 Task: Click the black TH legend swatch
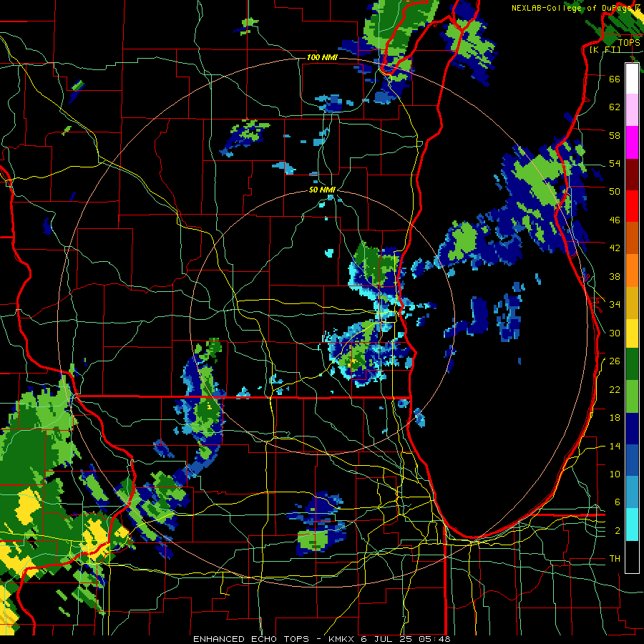pyautogui.click(x=632, y=557)
